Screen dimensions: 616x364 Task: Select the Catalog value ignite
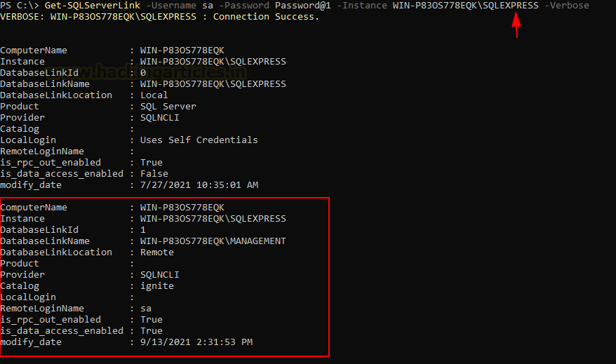pyautogui.click(x=156, y=286)
